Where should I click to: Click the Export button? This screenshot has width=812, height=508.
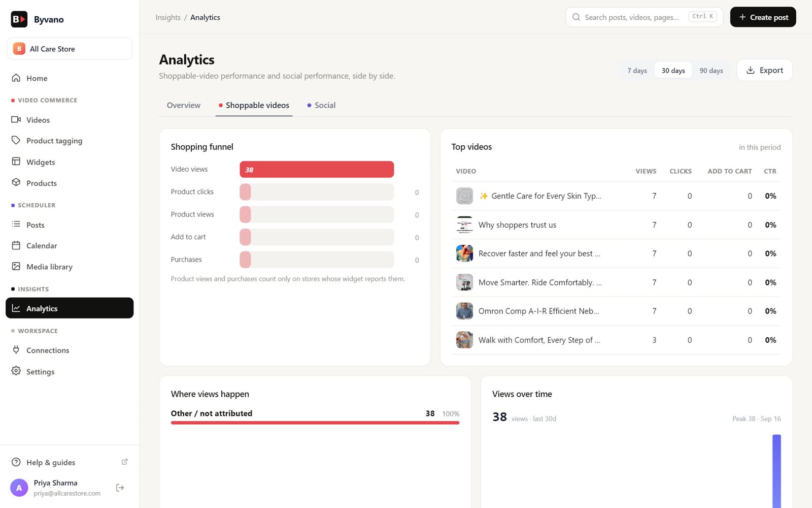pyautogui.click(x=764, y=70)
